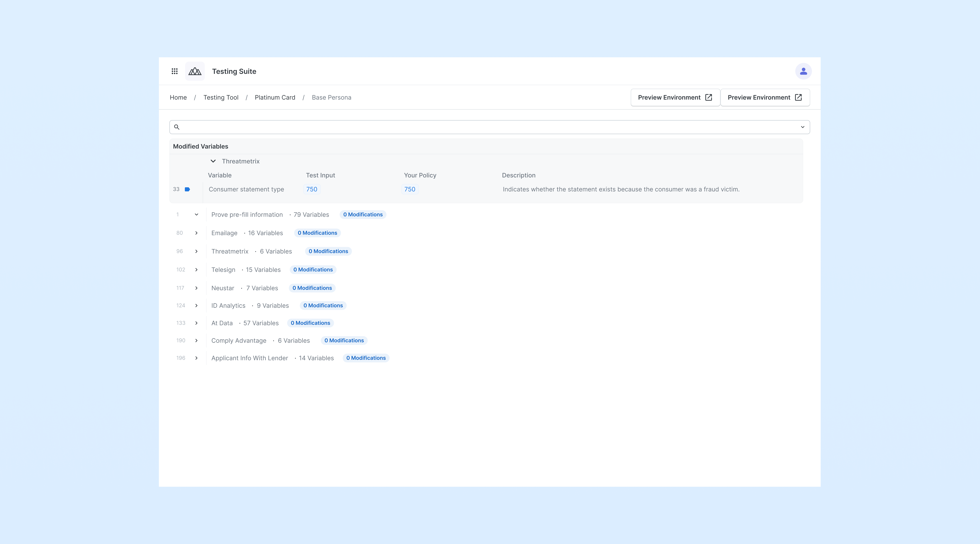Expand the Telesign section chevron
This screenshot has width=980, height=544.
pos(196,270)
